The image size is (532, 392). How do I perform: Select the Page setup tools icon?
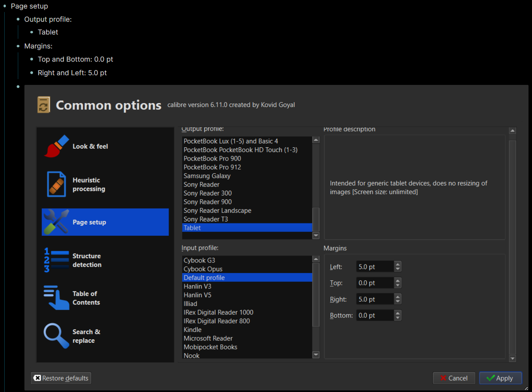point(57,222)
